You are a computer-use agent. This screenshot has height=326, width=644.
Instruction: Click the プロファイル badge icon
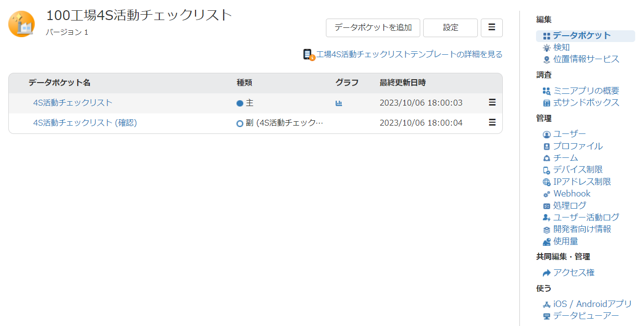pos(547,146)
